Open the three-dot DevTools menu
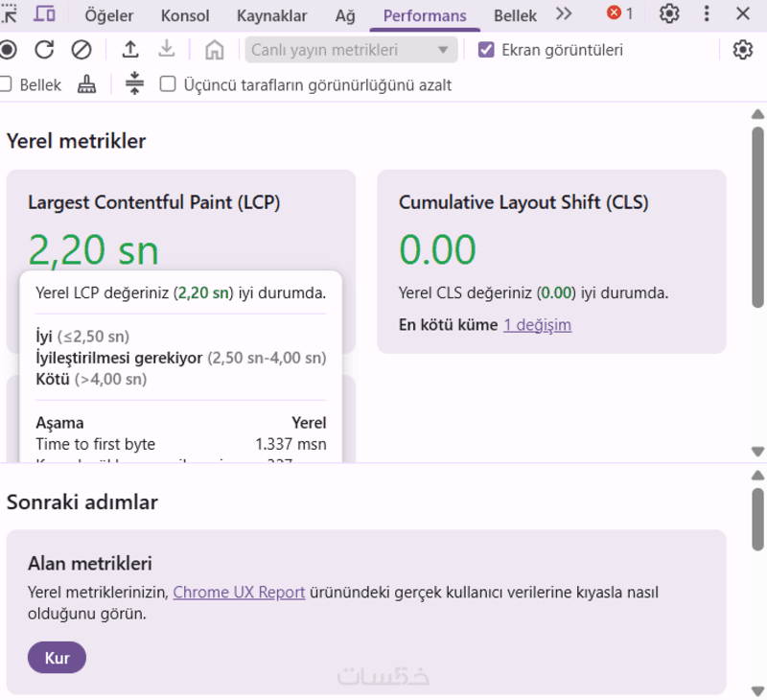Image resolution: width=767 pixels, height=700 pixels. pyautogui.click(x=707, y=13)
